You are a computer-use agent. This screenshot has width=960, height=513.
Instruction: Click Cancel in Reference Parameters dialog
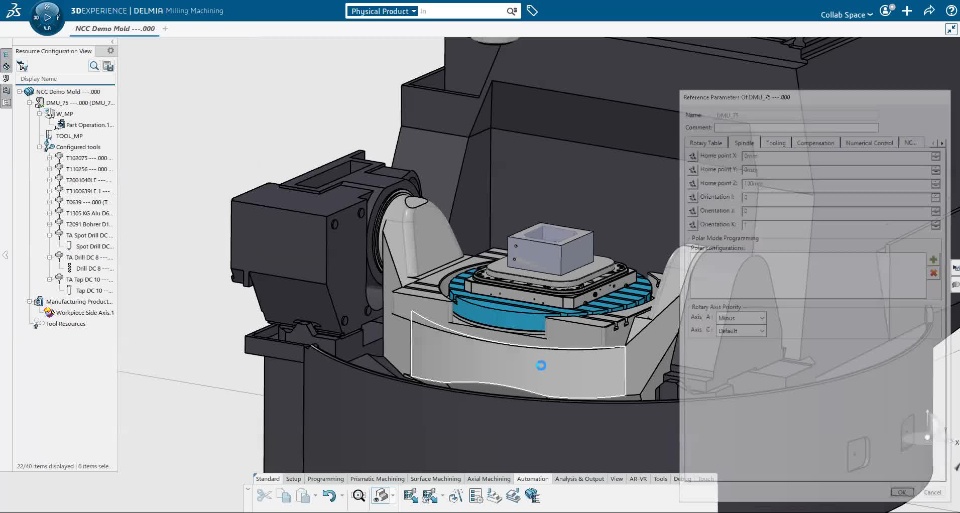(x=932, y=492)
